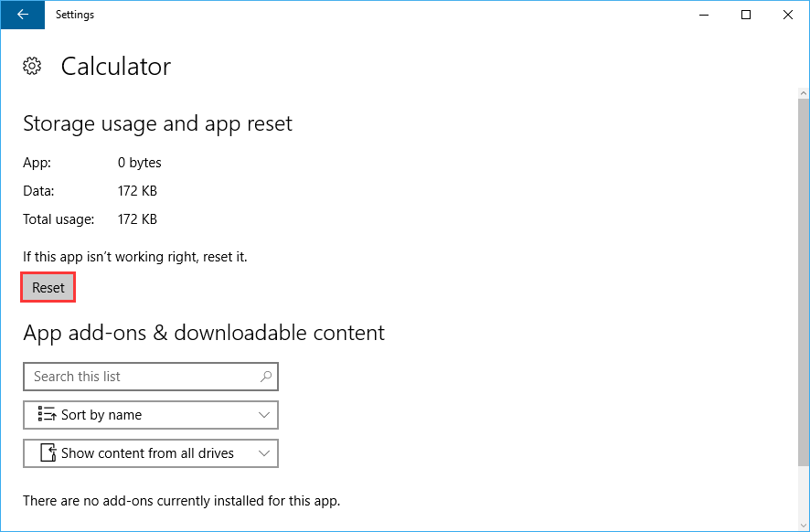The width and height of the screenshot is (810, 532).
Task: Open Show content from all drives dropdown
Action: click(151, 453)
